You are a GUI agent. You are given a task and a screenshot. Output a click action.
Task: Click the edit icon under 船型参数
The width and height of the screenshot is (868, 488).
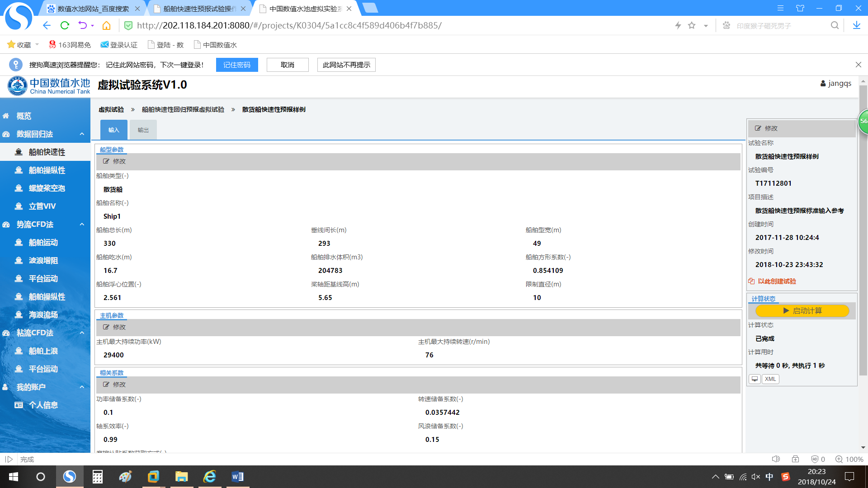pyautogui.click(x=106, y=161)
